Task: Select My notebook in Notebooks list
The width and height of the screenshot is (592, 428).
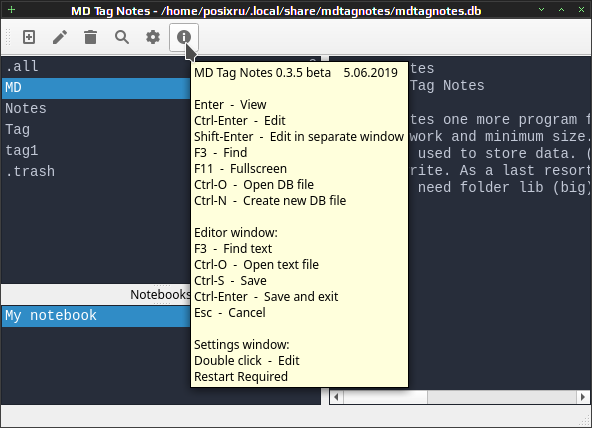Action: click(96, 316)
